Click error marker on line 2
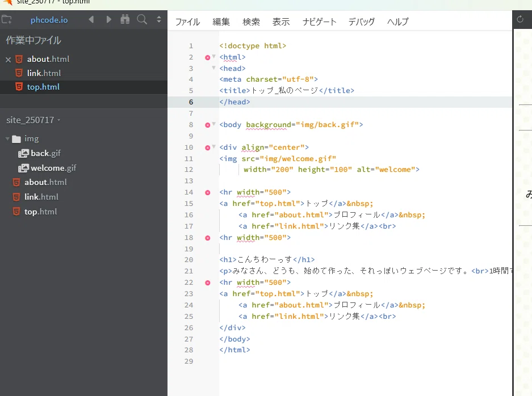The height and width of the screenshot is (396, 532). point(208,58)
